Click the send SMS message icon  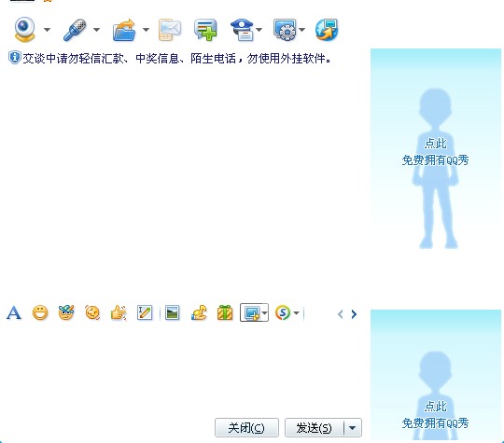point(170,30)
